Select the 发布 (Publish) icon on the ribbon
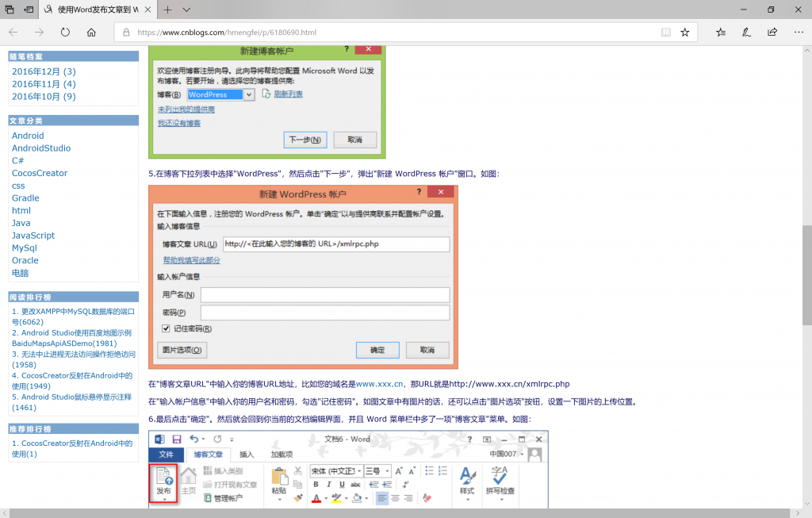This screenshot has width=812, height=518. (163, 476)
